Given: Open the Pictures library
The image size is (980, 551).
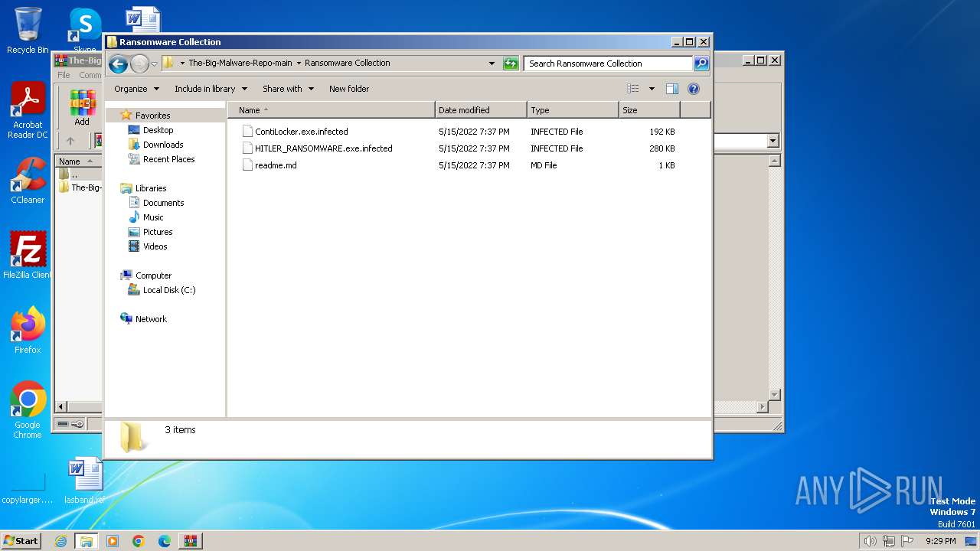Looking at the screenshot, I should pos(158,232).
